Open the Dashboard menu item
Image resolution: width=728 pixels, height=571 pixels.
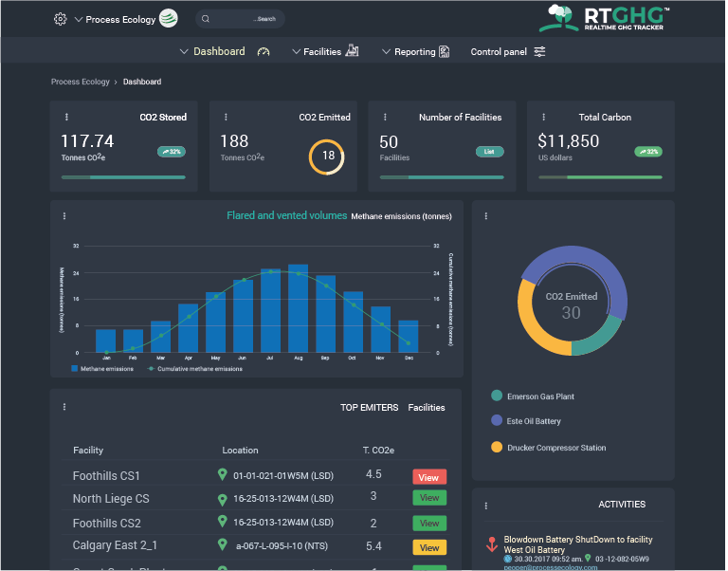point(219,51)
